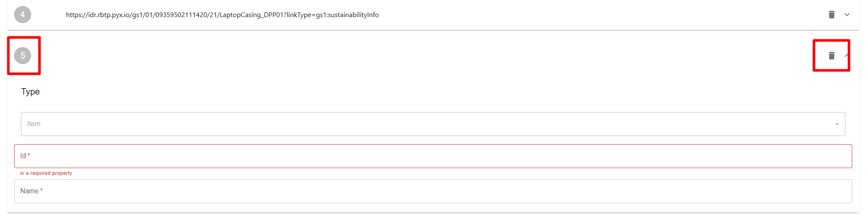
Task: Click the right end of the Name field
Action: pyautogui.click(x=837, y=191)
